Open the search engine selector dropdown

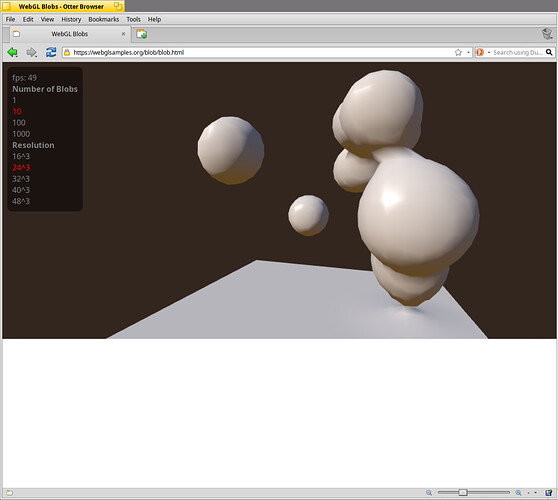[489, 52]
